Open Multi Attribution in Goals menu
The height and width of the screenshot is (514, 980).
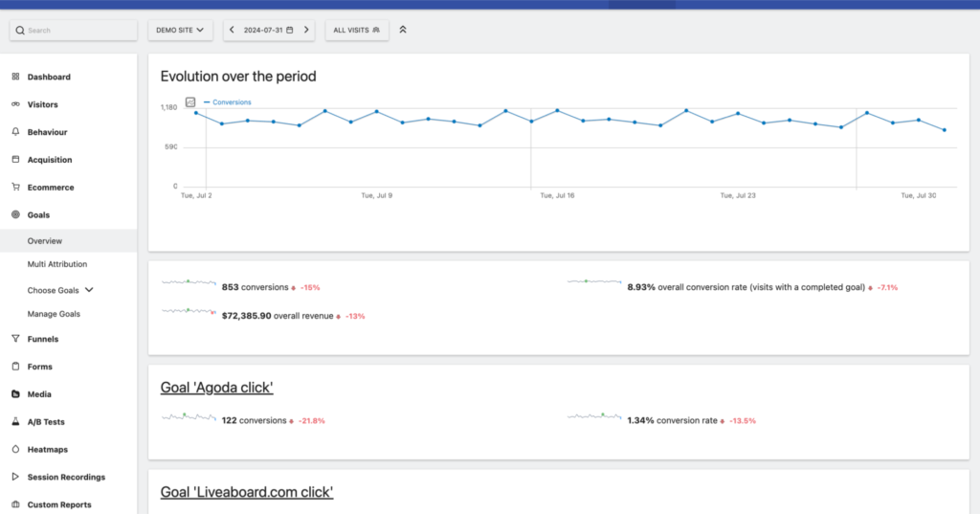tap(57, 264)
